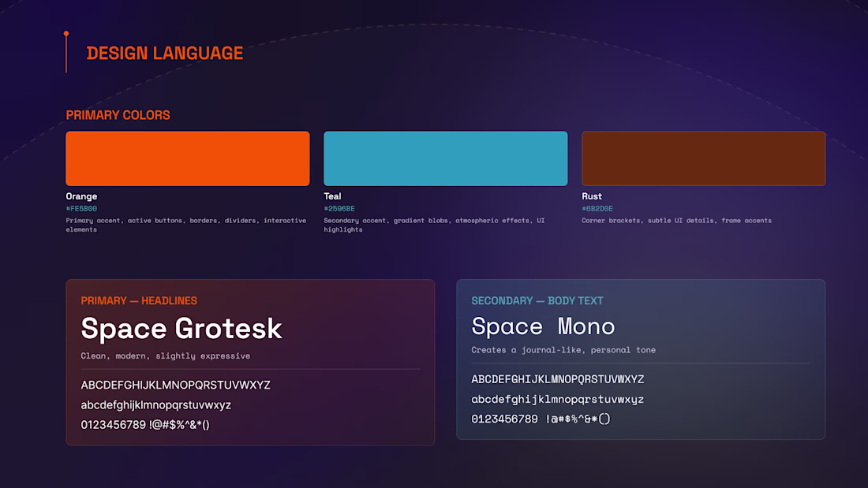Click the Rust color name label
Image resolution: width=868 pixels, height=488 pixels.
click(x=592, y=196)
